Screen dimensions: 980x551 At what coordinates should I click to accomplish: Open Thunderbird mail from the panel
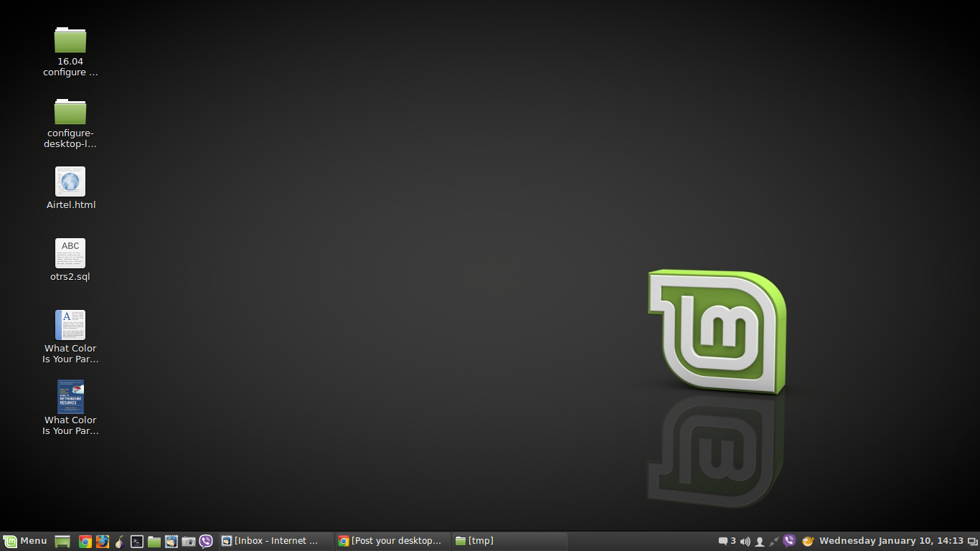coord(171,540)
